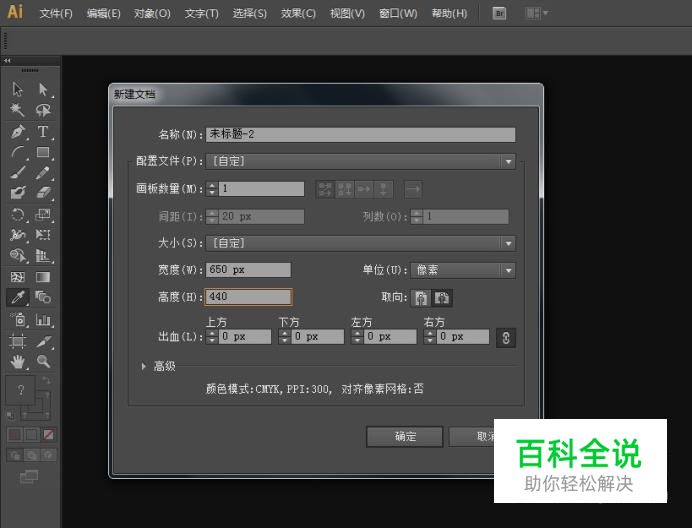Select the Symbol Sprayer tool
692x528 pixels.
[18, 319]
